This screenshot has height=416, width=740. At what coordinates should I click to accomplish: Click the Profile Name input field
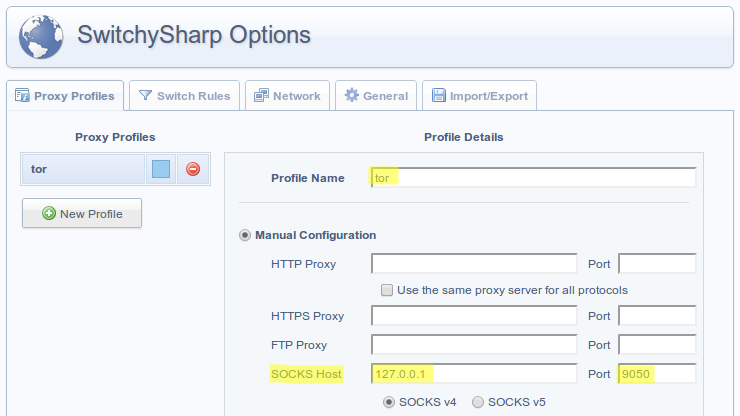click(533, 178)
